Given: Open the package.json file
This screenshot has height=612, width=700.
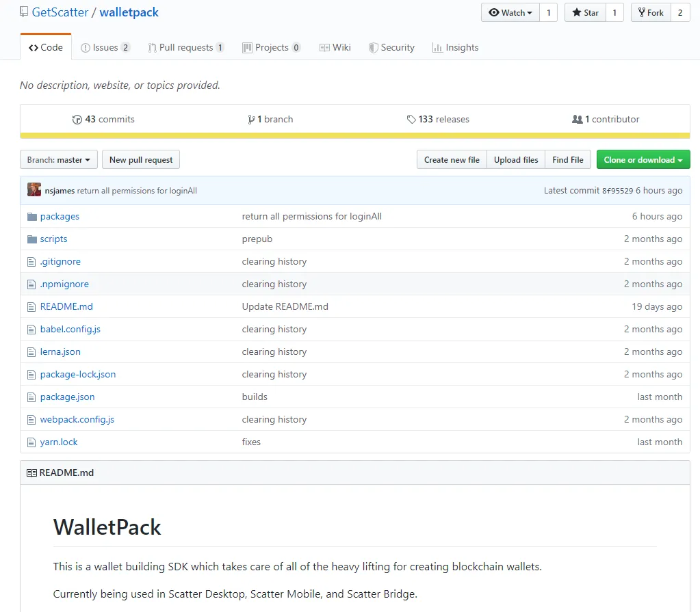Looking at the screenshot, I should [68, 397].
